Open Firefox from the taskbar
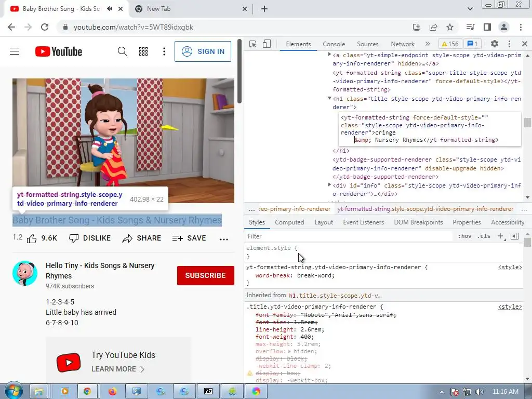This screenshot has width=532, height=399. (112, 392)
